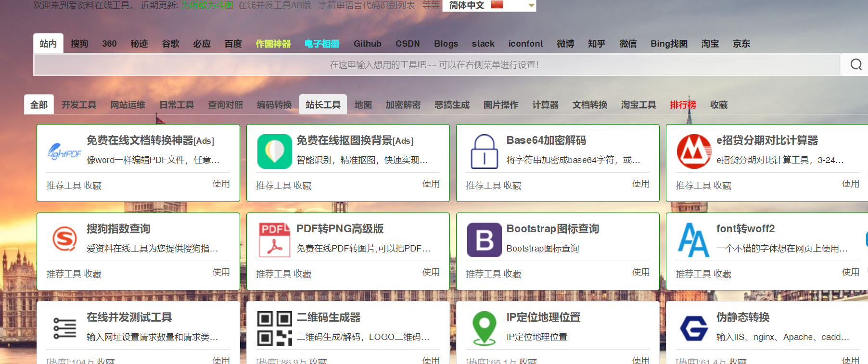This screenshot has height=364, width=868.
Task: Open the 站长工具 category tab
Action: pyautogui.click(x=323, y=105)
